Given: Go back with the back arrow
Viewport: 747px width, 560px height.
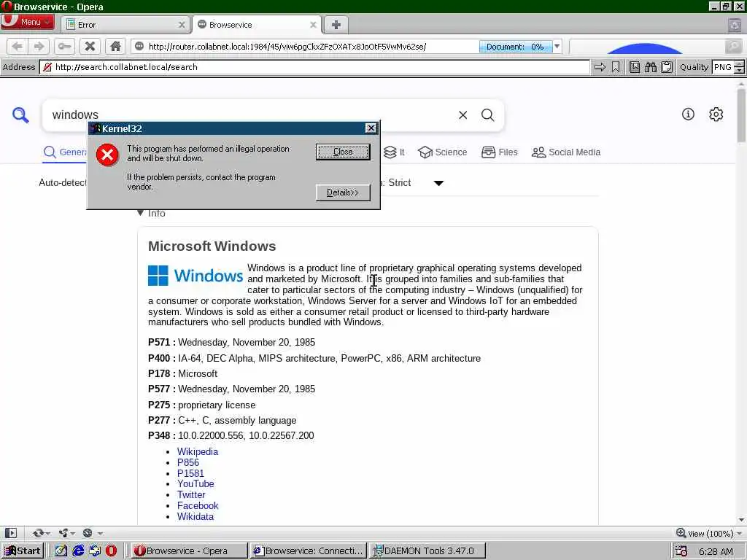Looking at the screenshot, I should [18, 46].
